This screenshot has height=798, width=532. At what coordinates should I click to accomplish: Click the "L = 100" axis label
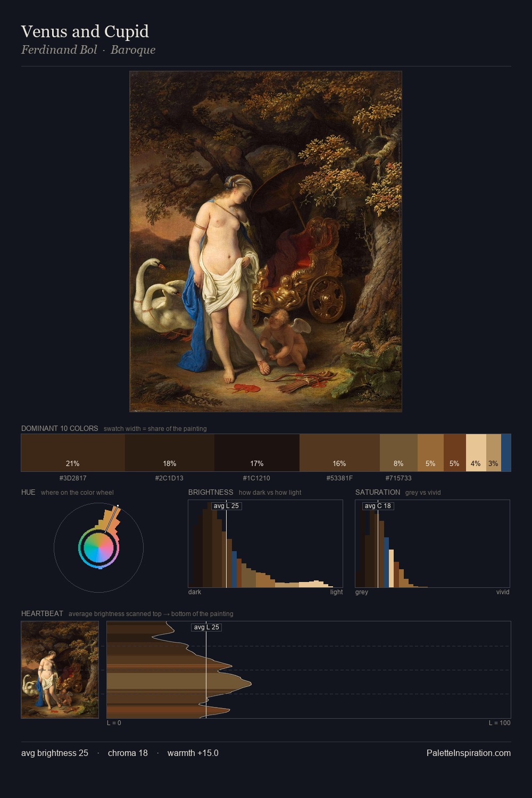(500, 723)
